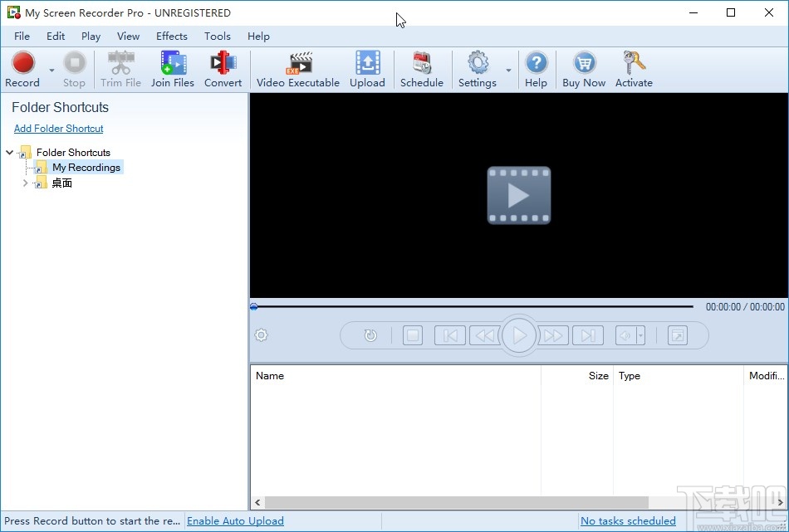Open Settings from the gear toolbar icon

tap(478, 70)
